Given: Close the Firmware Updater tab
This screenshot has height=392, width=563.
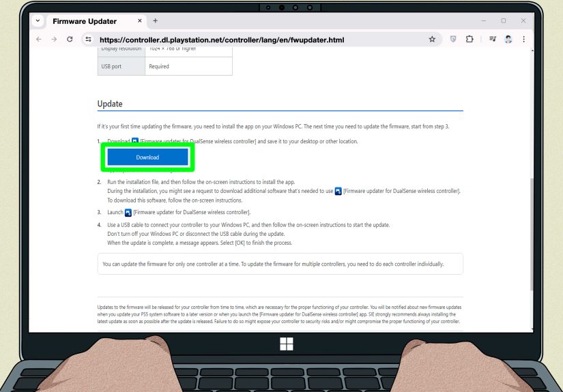Looking at the screenshot, I should [x=140, y=21].
